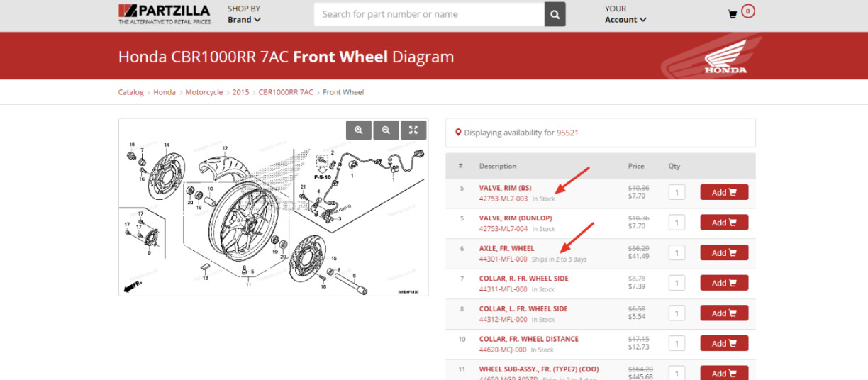Click quantity field for VALVE, RIM (DUNLOP)
Screen dimensions: 868x380
(677, 223)
